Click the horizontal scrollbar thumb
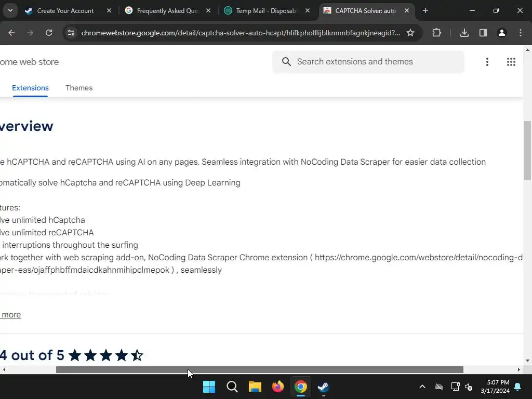The image size is (532, 399). 260,369
